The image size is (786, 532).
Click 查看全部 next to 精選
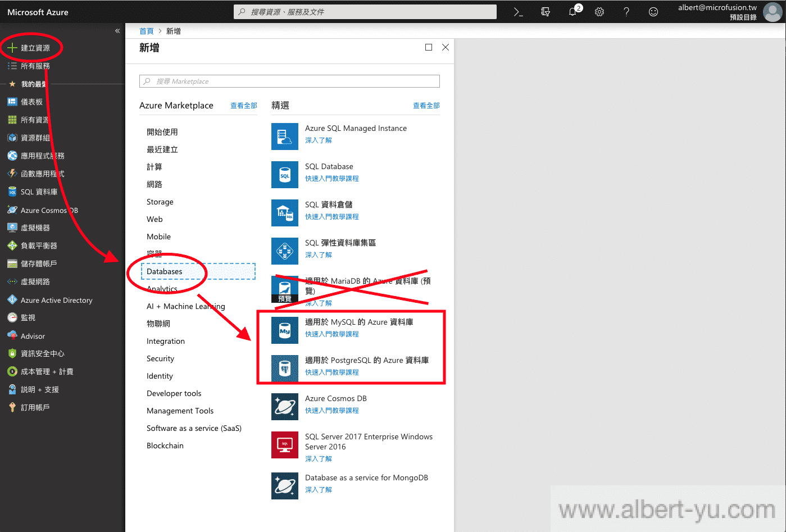426,105
